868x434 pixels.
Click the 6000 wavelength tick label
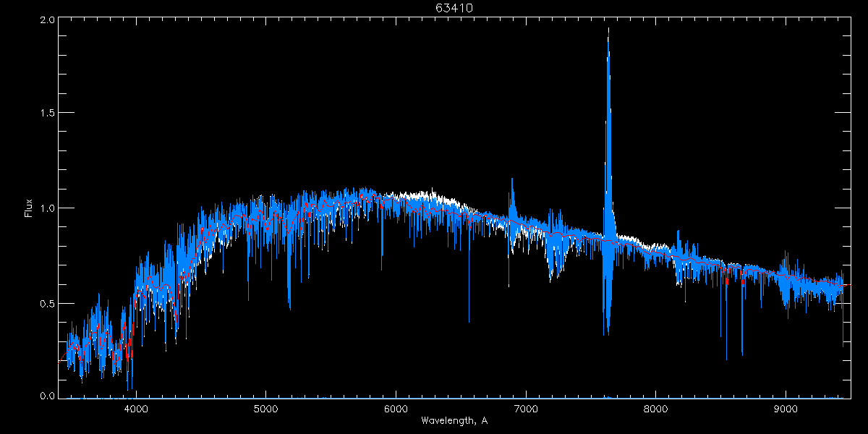click(396, 408)
